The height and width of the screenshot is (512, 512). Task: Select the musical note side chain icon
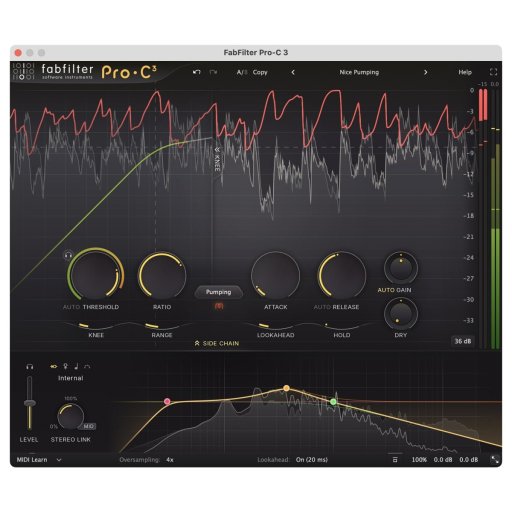[76, 367]
